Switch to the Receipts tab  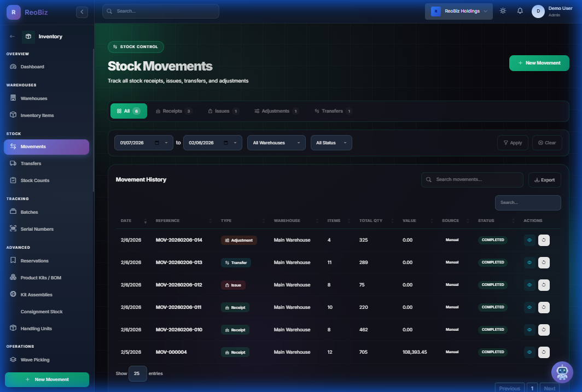[x=173, y=110]
